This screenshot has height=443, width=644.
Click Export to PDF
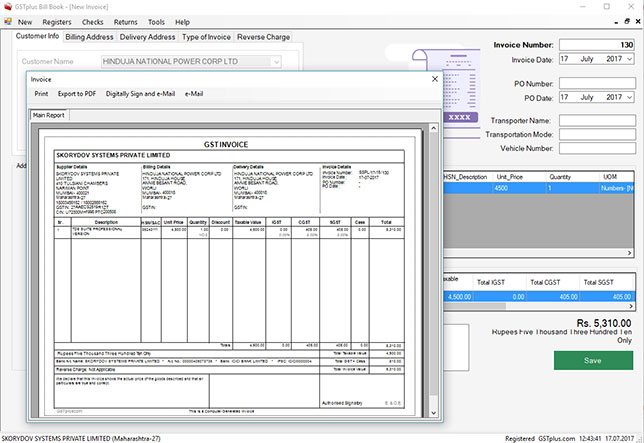click(77, 94)
